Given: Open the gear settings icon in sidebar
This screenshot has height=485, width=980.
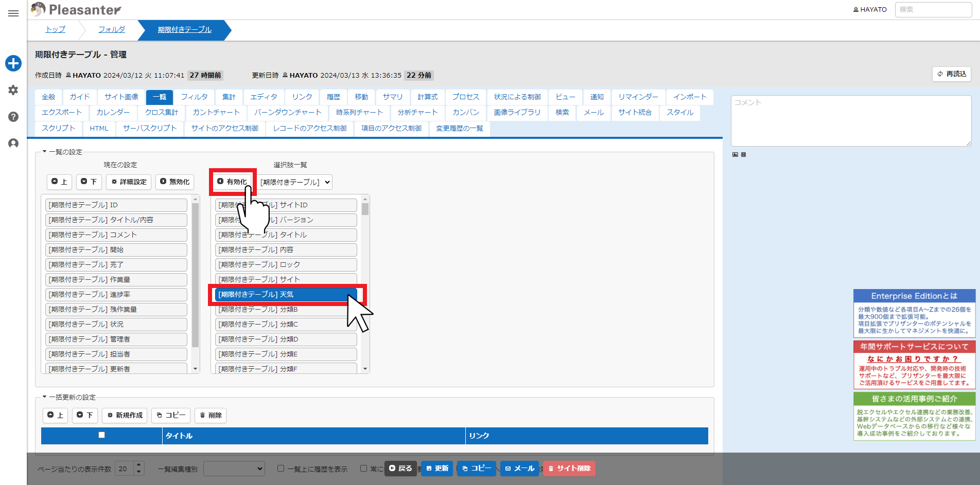Looking at the screenshot, I should 13,90.
